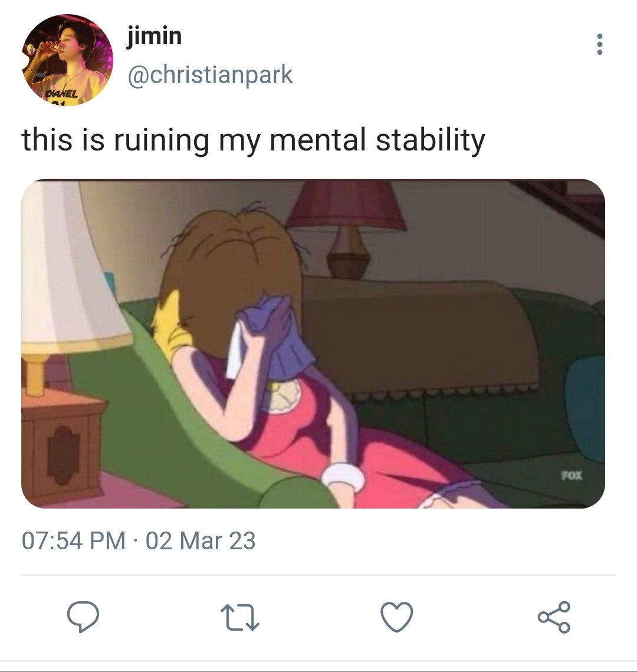
Task: Click the white lampshade in the image
Action: [x=71, y=265]
